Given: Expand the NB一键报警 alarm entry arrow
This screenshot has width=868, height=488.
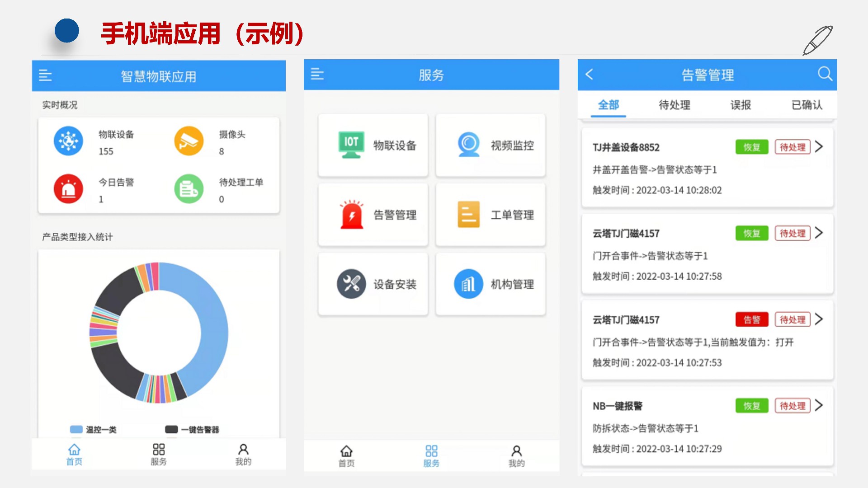Looking at the screenshot, I should [x=819, y=405].
